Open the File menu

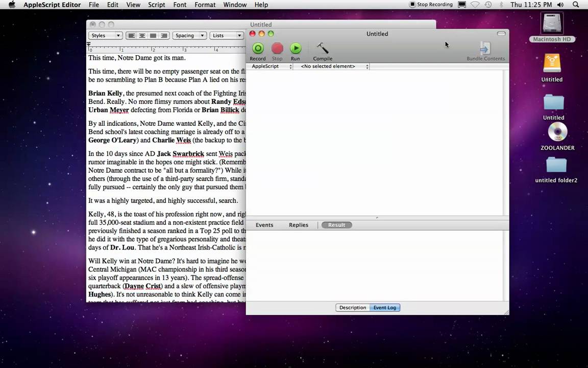pyautogui.click(x=94, y=5)
